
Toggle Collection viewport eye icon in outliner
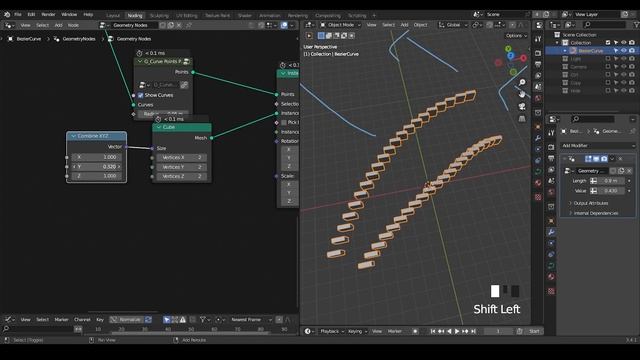tap(624, 42)
